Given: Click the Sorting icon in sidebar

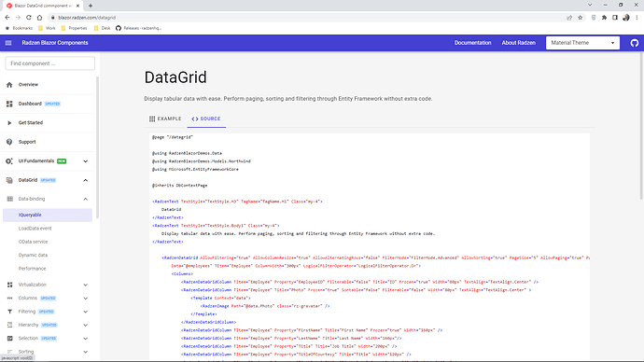Looking at the screenshot, I should 10,352.
